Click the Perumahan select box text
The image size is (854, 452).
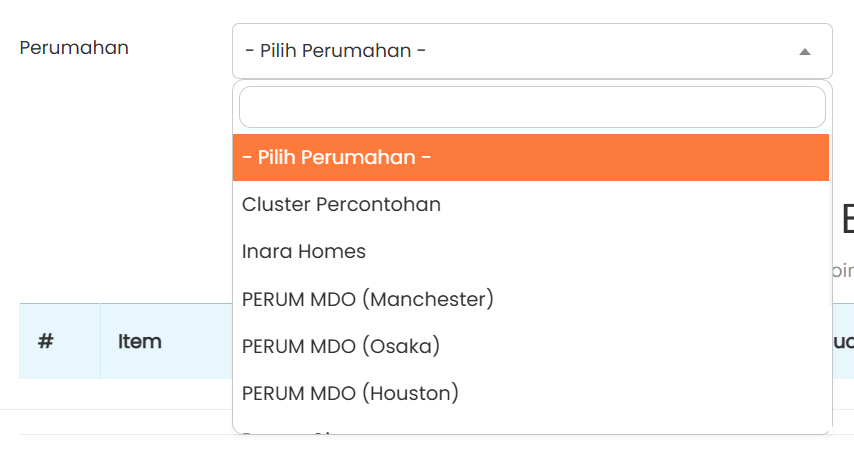point(335,50)
